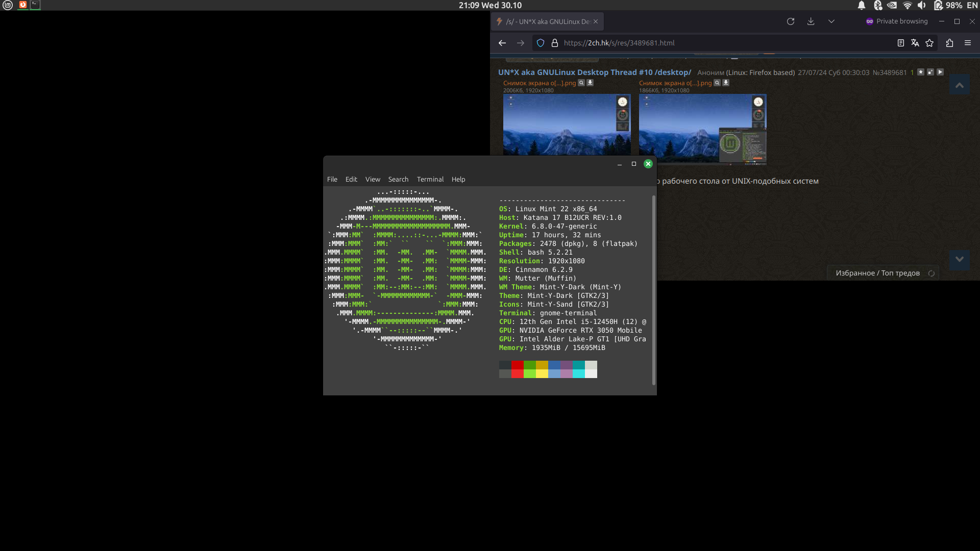Click the Избранное / Топ тредов button
980x551 pixels.
coord(877,273)
